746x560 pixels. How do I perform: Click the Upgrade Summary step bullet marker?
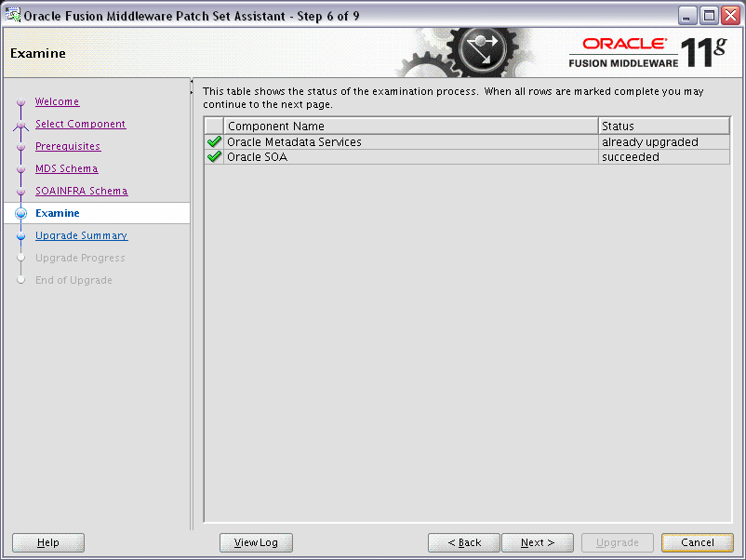(20, 236)
